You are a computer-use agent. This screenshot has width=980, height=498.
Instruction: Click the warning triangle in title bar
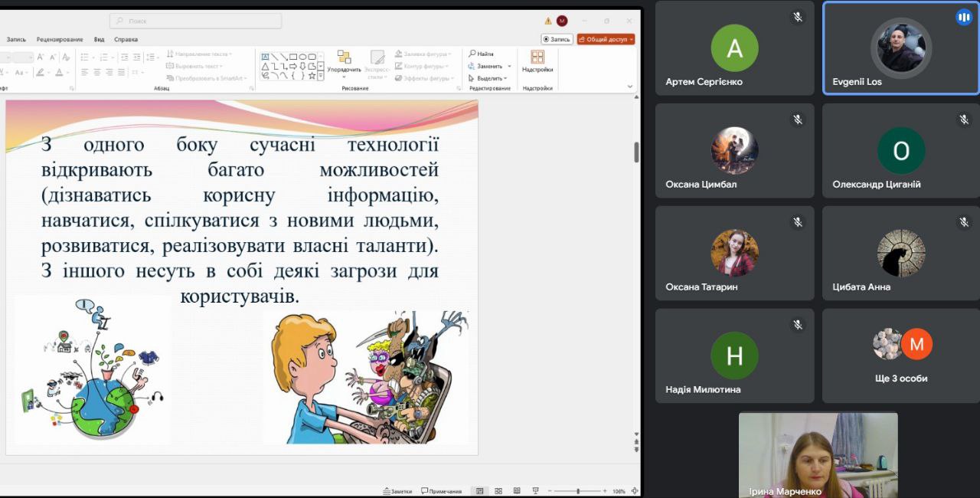[548, 21]
